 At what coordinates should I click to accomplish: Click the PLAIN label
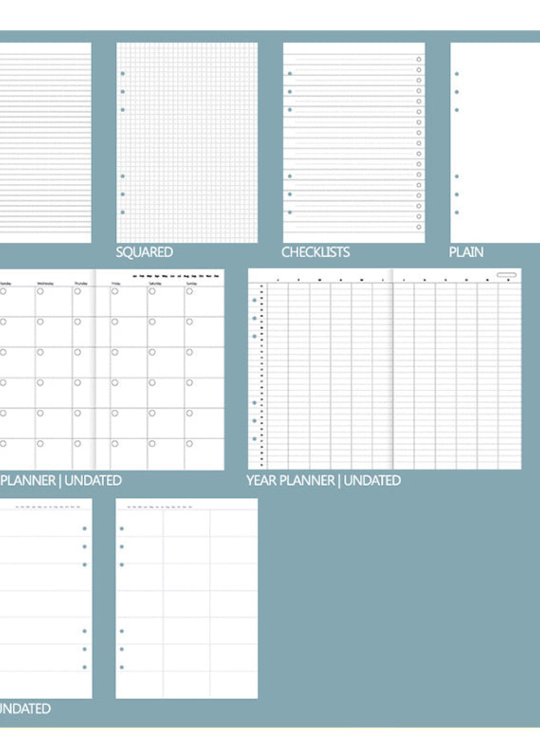click(466, 252)
